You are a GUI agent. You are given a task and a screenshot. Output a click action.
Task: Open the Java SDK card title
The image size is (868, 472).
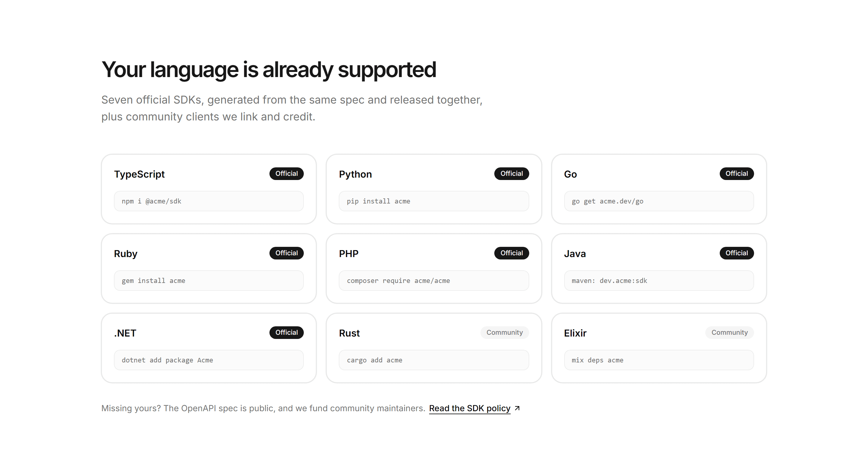575,253
